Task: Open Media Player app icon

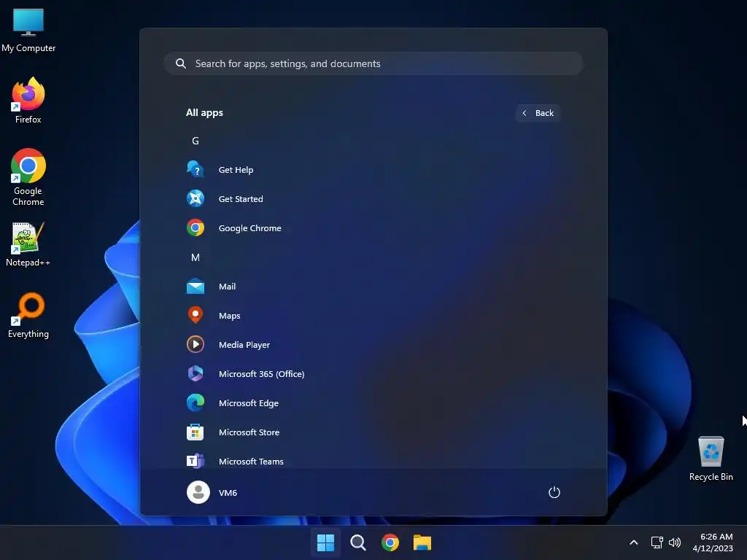Action: click(x=196, y=345)
